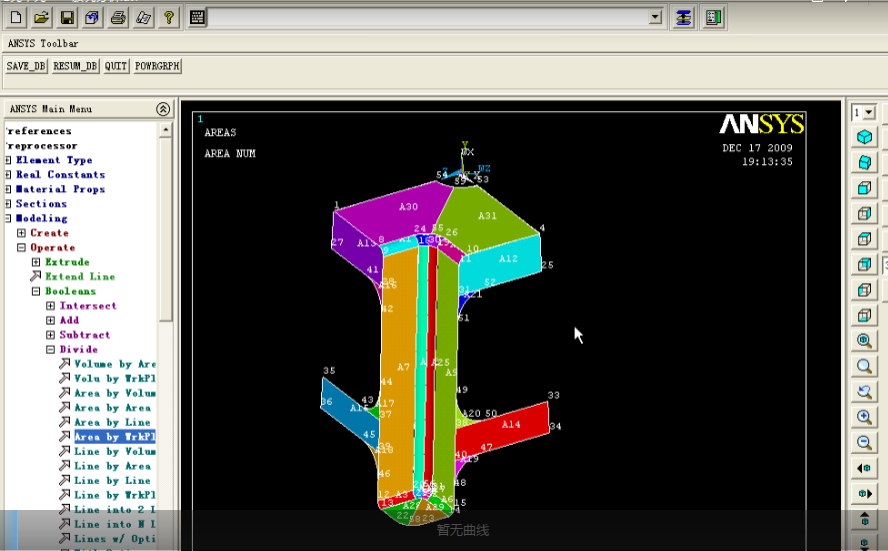Click the main menu scrollbar up arrow

pyautogui.click(x=165, y=130)
